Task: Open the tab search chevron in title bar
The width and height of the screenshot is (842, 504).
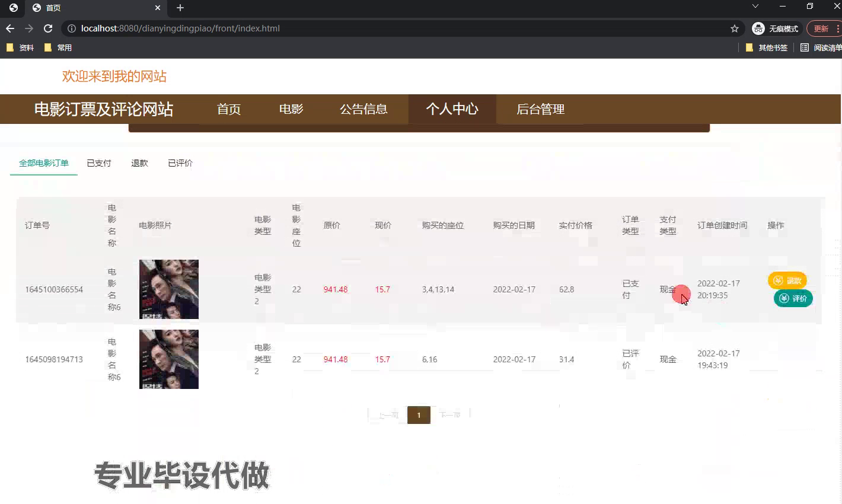Action: pyautogui.click(x=755, y=7)
